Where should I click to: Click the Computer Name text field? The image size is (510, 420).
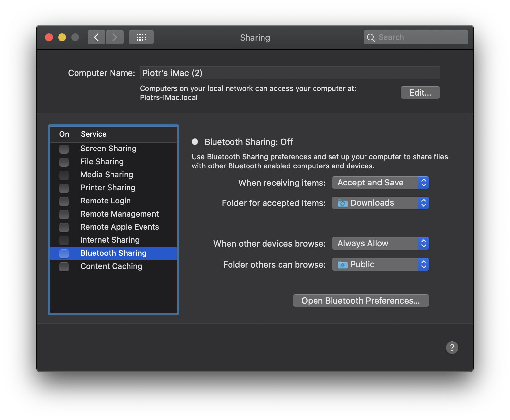pyautogui.click(x=290, y=73)
